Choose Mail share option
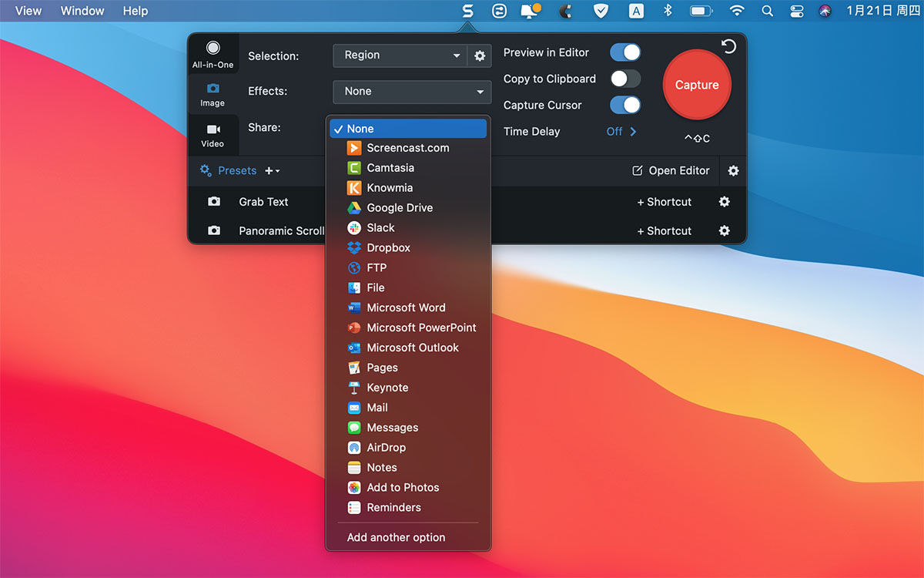 tap(408, 408)
